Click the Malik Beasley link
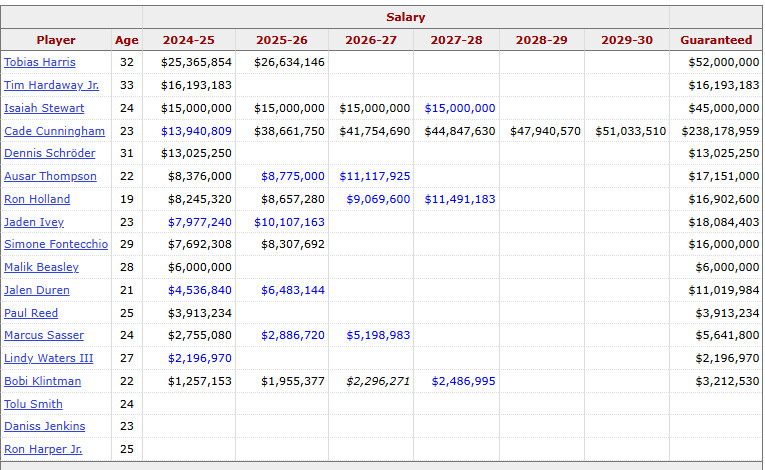Viewport: 765px width, 470px height. click(x=41, y=267)
